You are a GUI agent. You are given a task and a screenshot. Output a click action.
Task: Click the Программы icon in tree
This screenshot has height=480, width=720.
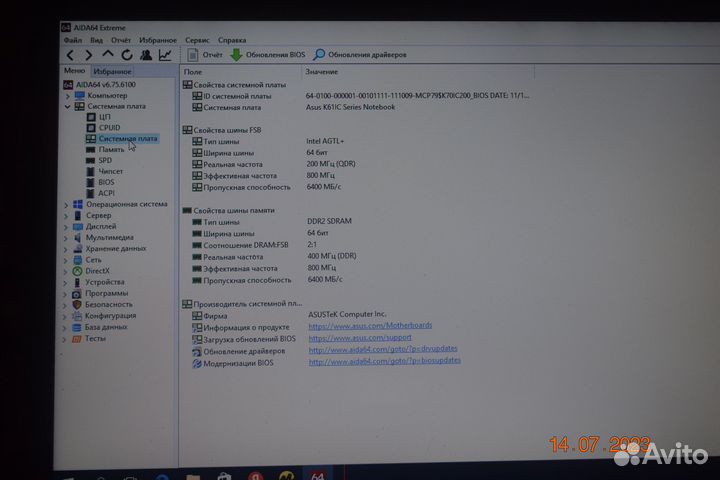(77, 294)
